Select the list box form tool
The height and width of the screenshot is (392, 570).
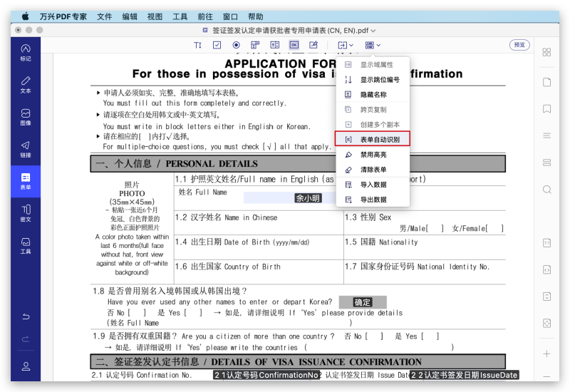pyautogui.click(x=275, y=45)
